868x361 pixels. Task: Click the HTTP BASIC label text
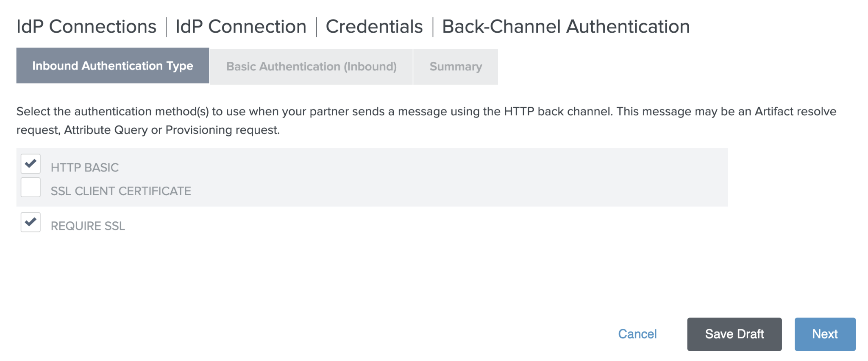click(x=85, y=168)
